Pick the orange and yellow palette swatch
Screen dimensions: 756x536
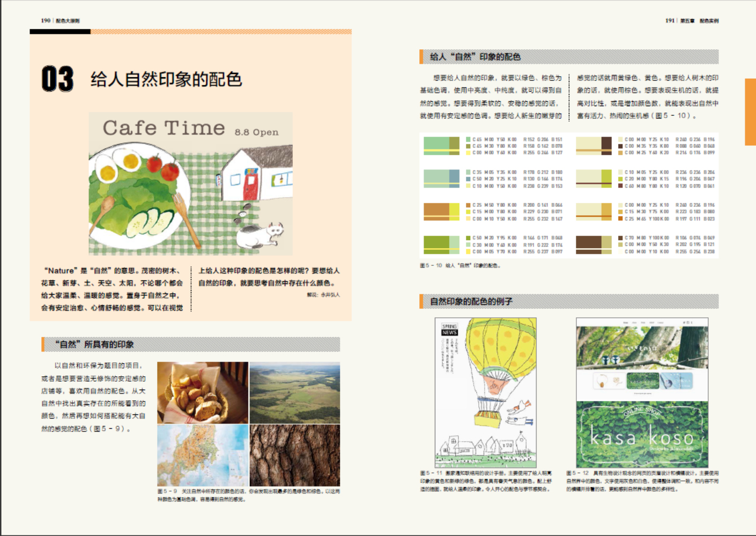click(x=441, y=212)
